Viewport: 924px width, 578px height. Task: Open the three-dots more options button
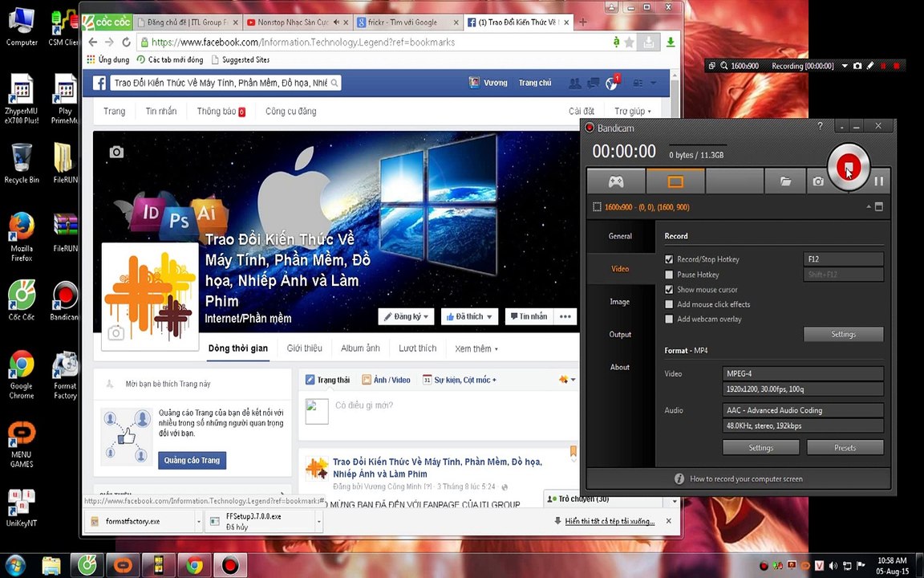point(565,317)
